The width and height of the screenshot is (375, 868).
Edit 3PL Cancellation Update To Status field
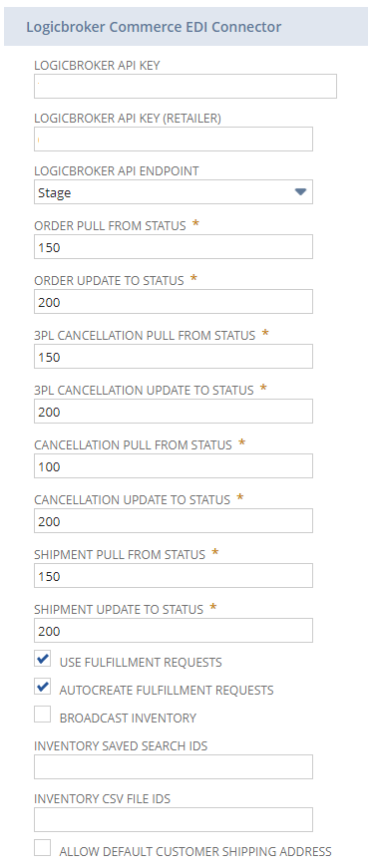coord(174,412)
